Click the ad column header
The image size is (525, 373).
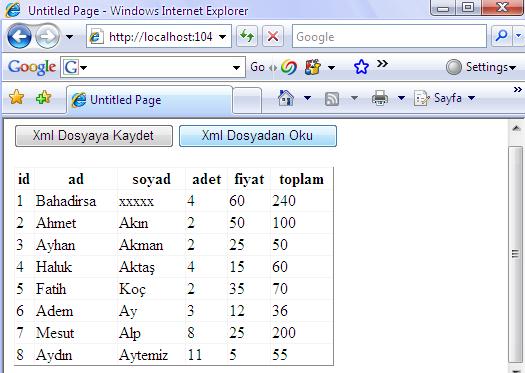[x=76, y=179]
